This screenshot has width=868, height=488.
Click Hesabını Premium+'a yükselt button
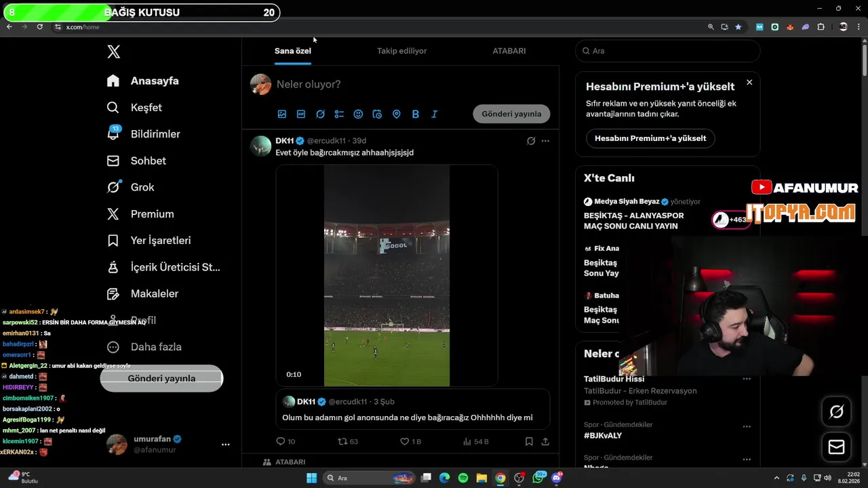(650, 138)
